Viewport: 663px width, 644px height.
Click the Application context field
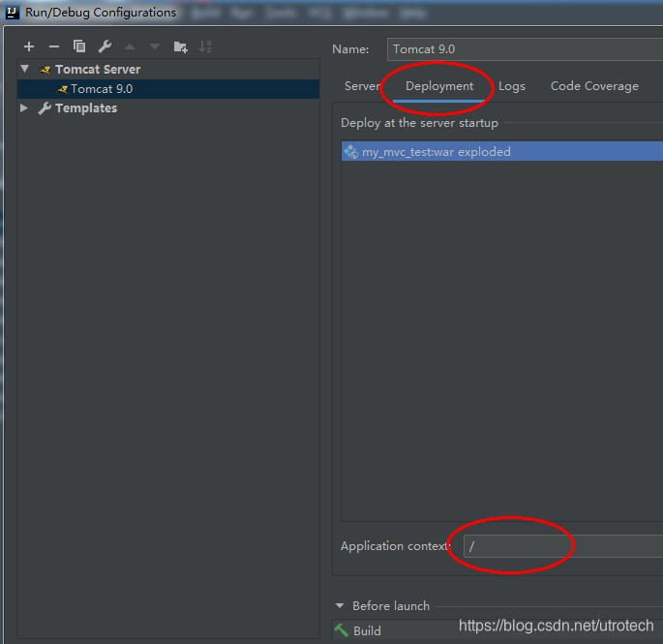click(563, 546)
